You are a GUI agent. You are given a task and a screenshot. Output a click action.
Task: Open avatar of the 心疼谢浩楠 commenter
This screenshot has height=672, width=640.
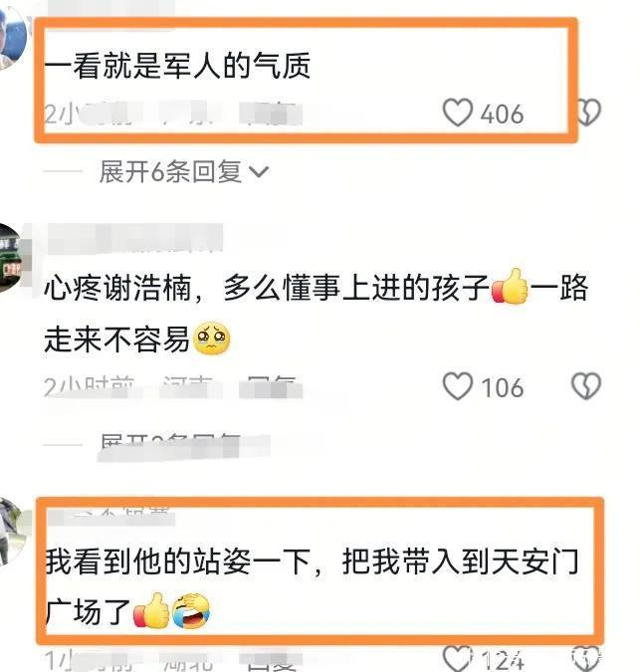[x=11, y=258]
